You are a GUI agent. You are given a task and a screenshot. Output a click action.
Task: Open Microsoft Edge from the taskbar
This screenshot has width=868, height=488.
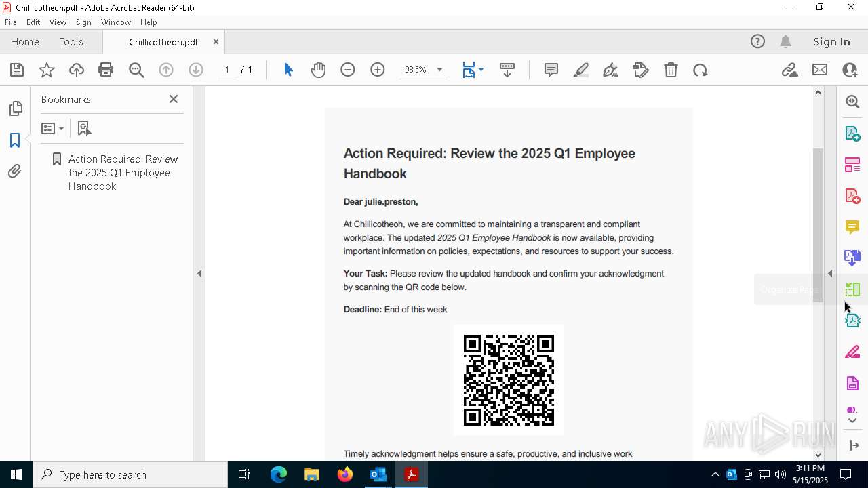tap(279, 474)
